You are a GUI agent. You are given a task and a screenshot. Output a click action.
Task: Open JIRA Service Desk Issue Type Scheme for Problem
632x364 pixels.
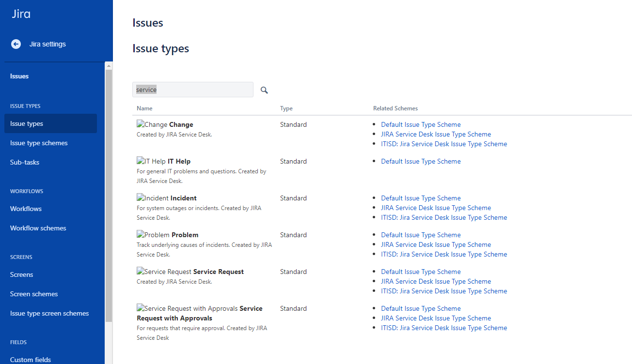(436, 244)
